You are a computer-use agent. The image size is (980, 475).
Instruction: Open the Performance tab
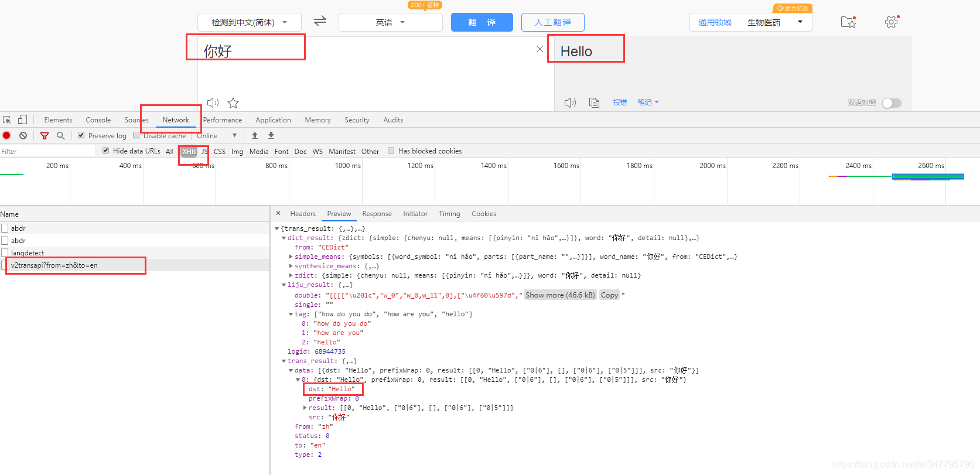point(223,119)
